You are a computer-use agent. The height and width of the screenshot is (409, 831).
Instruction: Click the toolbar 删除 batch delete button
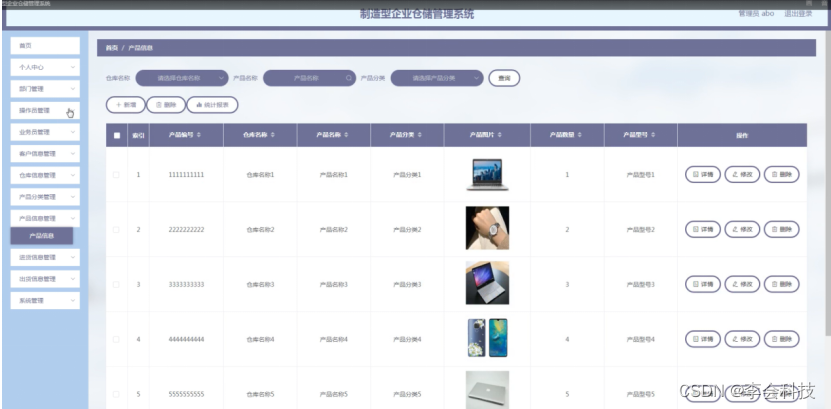tap(166, 105)
